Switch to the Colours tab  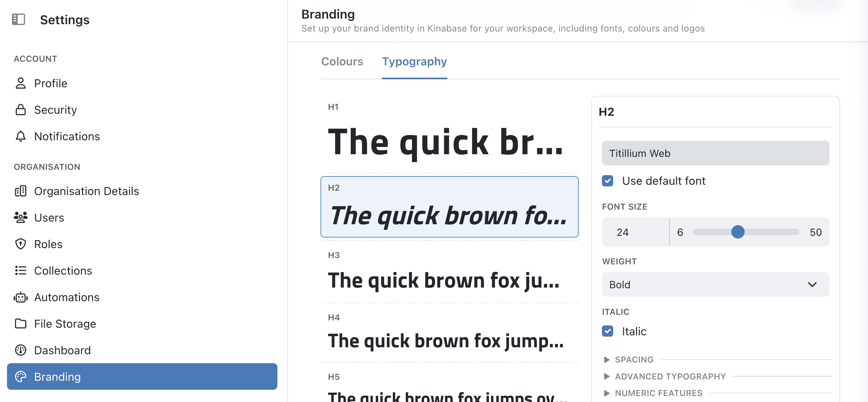click(342, 61)
